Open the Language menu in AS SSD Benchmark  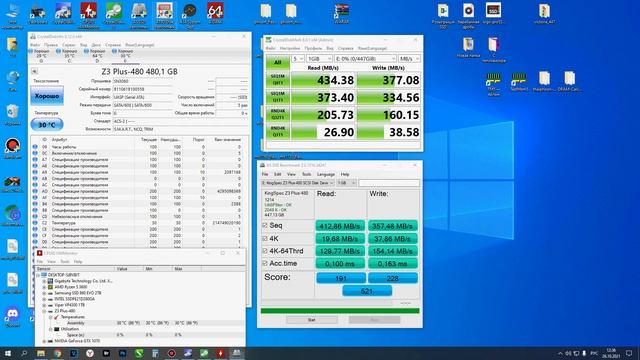pyautogui.click(x=326, y=174)
